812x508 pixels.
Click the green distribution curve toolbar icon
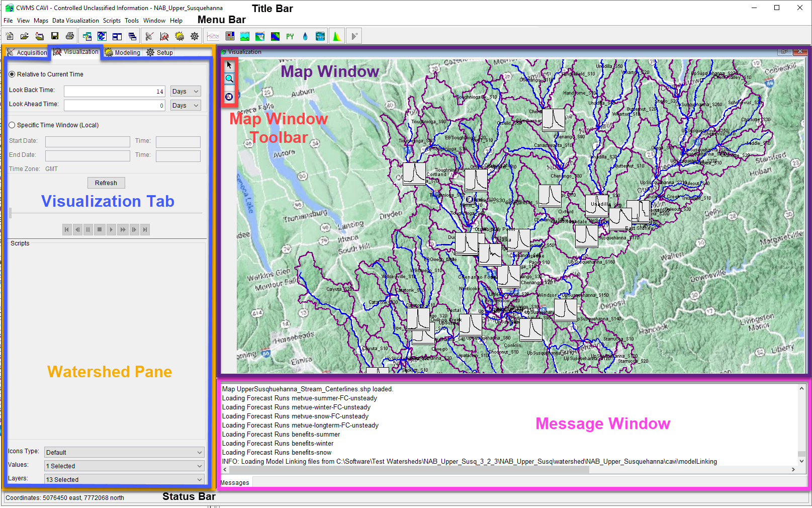coord(337,36)
